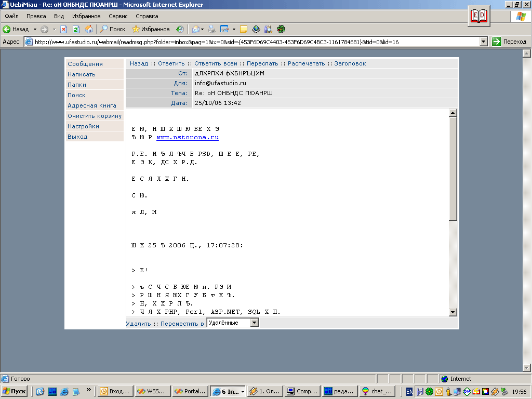Viewport: 532px width, 399px height.
Task: Select the Поиск magnifier icon
Action: [104, 29]
